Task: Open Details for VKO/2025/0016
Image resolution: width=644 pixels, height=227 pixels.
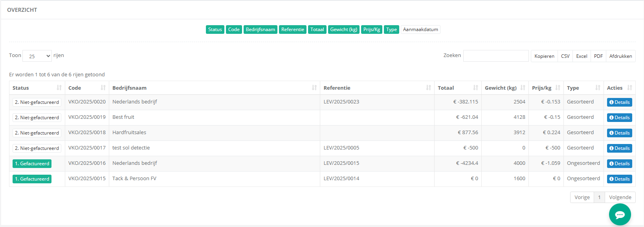Action: (x=619, y=164)
